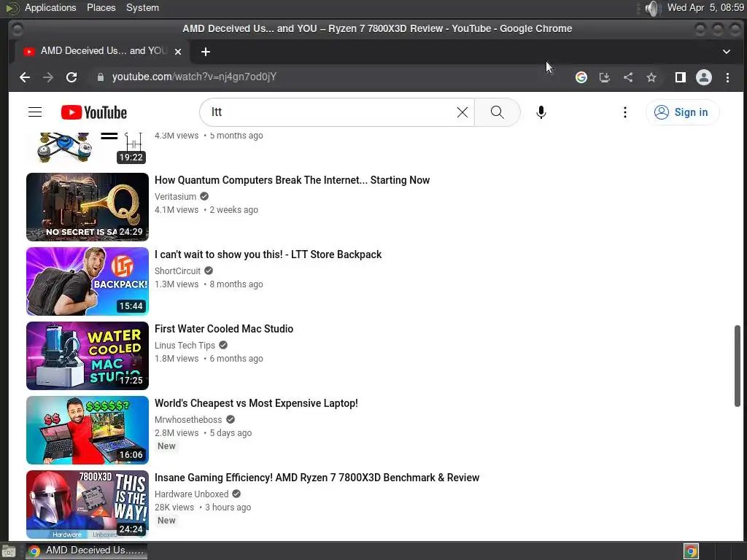
Task: Click the Chrome icon in the workspace switcher
Action: coord(692,551)
